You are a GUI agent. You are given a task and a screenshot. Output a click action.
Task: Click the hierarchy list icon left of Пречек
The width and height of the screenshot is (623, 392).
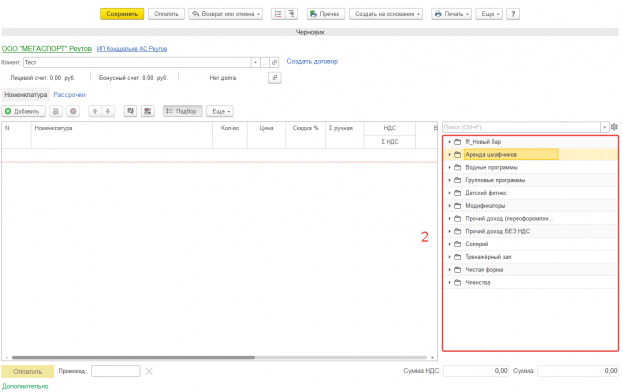[291, 14]
